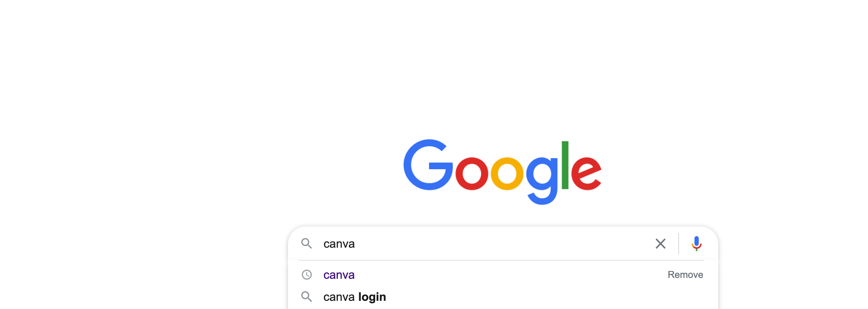Click the blue lowercase g in Google
868x309 pixels.
tap(542, 181)
